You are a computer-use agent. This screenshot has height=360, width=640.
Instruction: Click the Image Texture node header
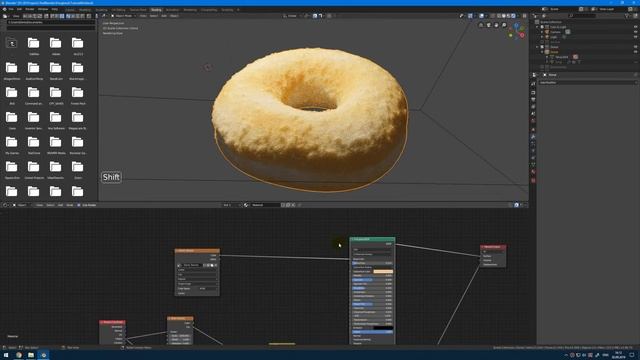click(x=197, y=251)
